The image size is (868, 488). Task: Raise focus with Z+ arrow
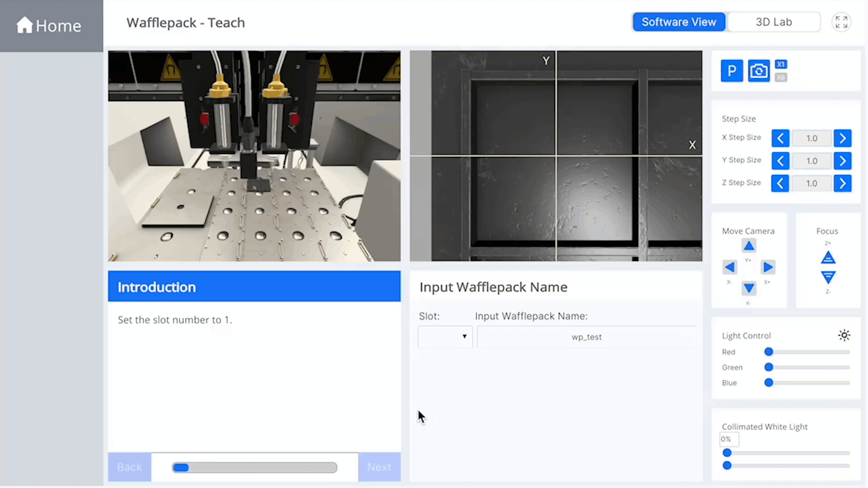point(828,258)
